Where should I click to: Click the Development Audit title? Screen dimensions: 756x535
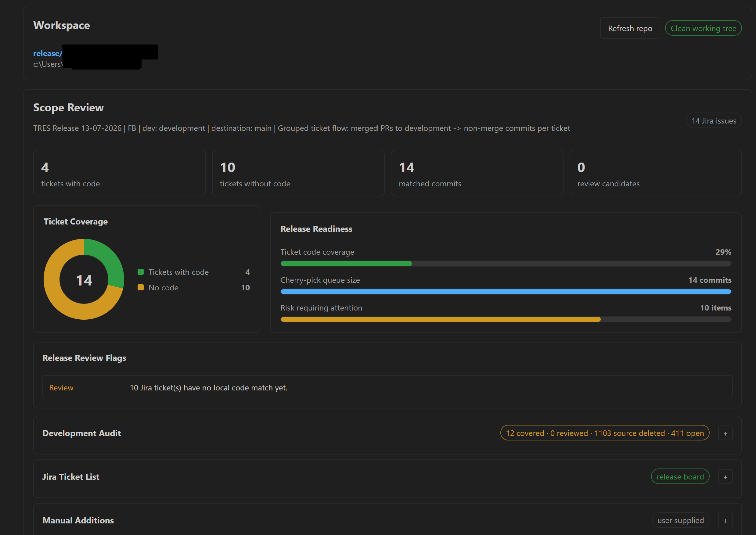tap(82, 433)
